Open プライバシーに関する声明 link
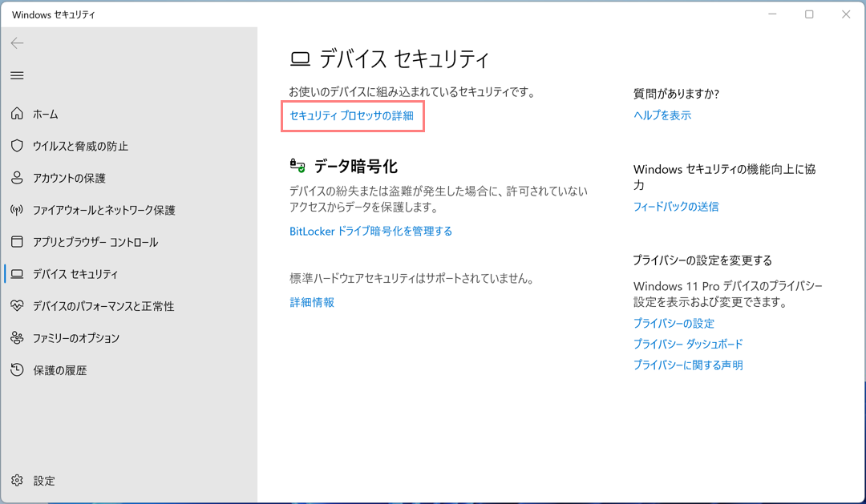866x504 pixels. click(688, 365)
